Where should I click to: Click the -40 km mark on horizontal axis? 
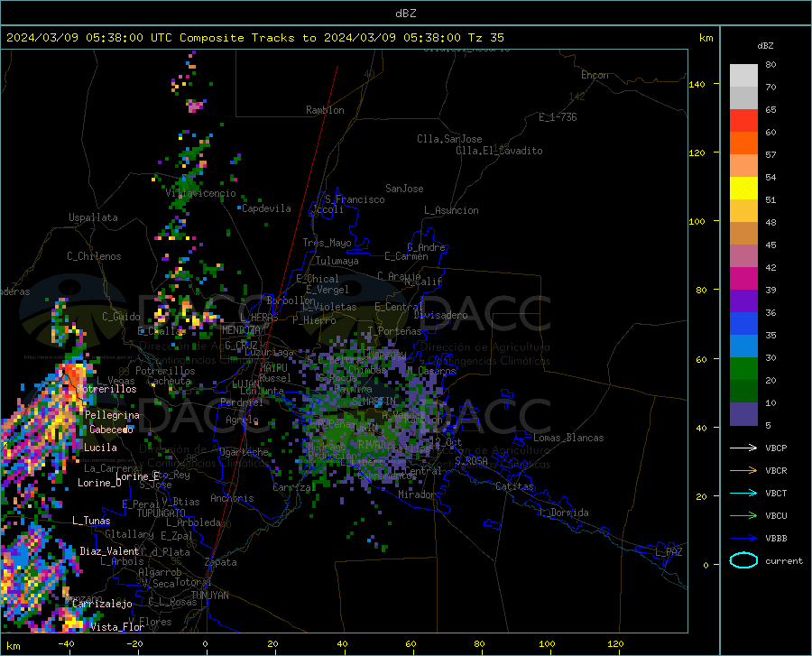[x=66, y=643]
